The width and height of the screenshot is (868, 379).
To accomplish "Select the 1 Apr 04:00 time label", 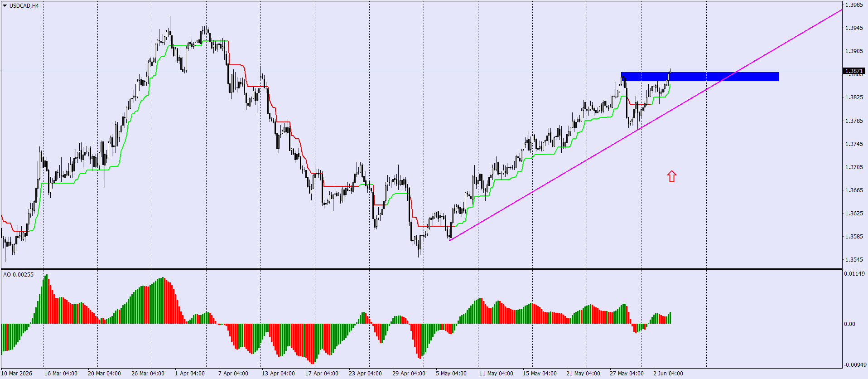I will coord(190,374).
